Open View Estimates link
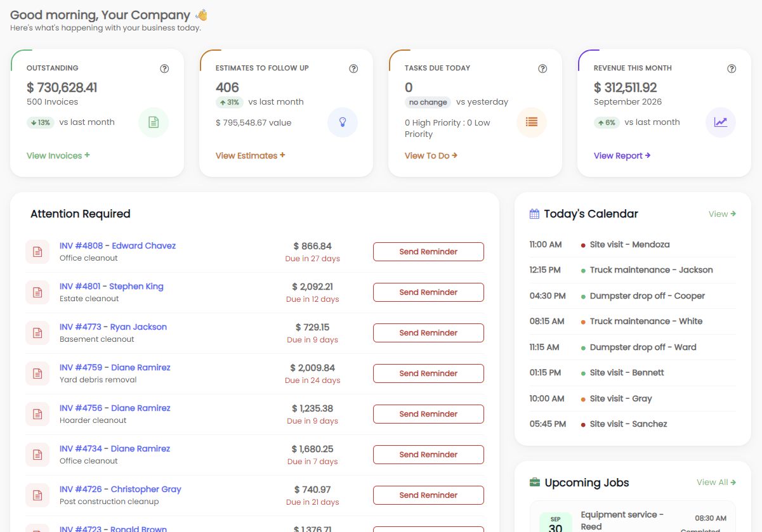Image resolution: width=762 pixels, height=532 pixels. [251, 155]
